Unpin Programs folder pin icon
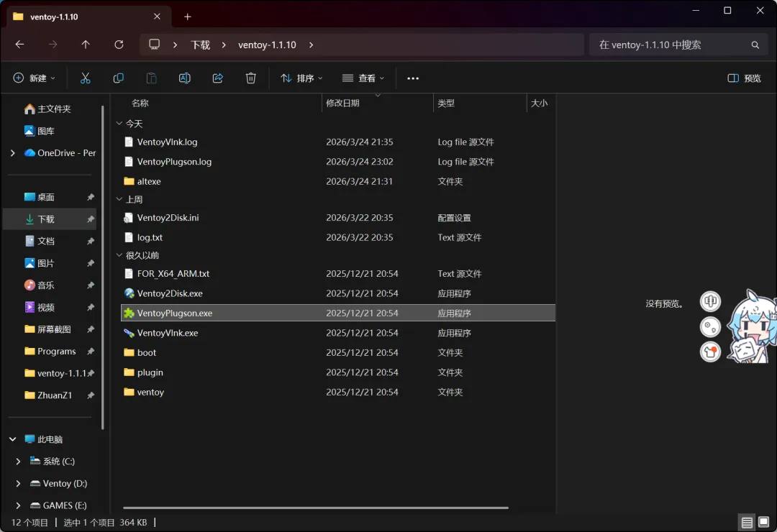 (90, 352)
